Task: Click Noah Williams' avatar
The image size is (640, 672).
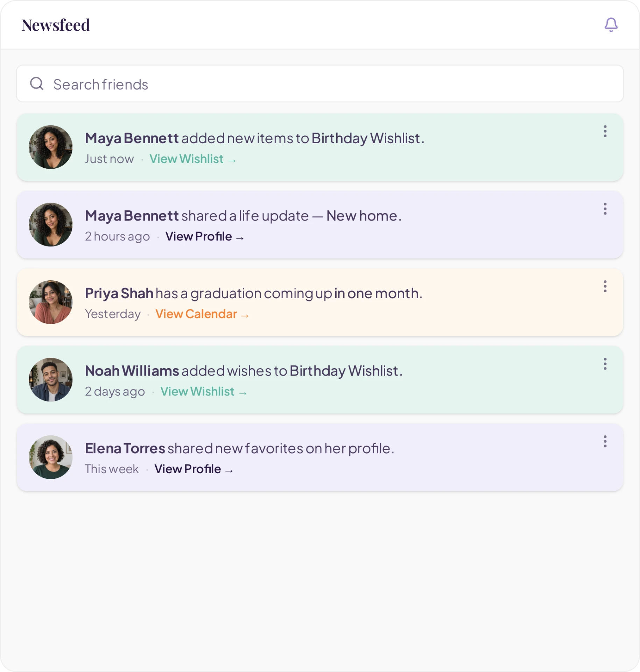Action: tap(51, 380)
